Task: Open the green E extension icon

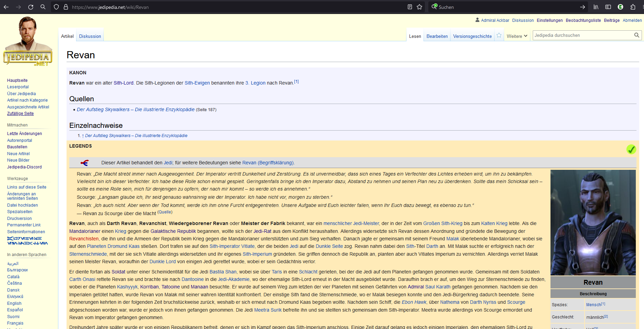Action: click(620, 7)
